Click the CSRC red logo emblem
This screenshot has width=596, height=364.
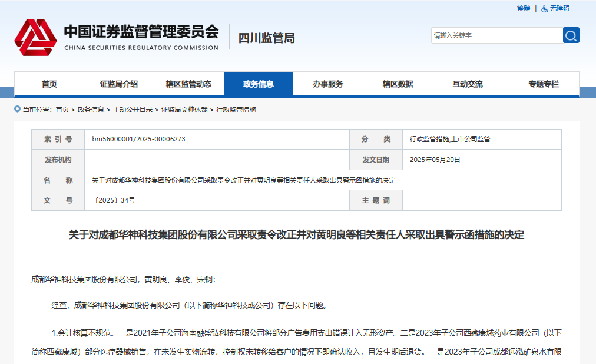(35, 37)
